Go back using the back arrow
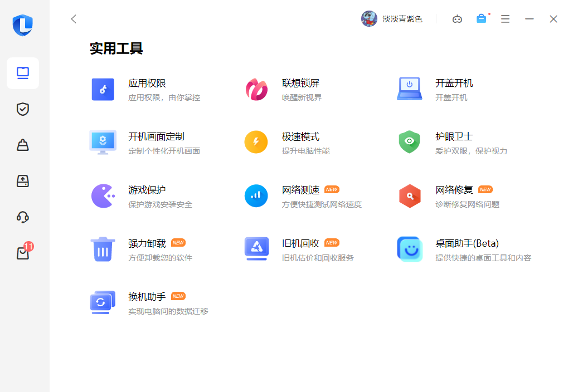573x392 pixels. (x=74, y=19)
